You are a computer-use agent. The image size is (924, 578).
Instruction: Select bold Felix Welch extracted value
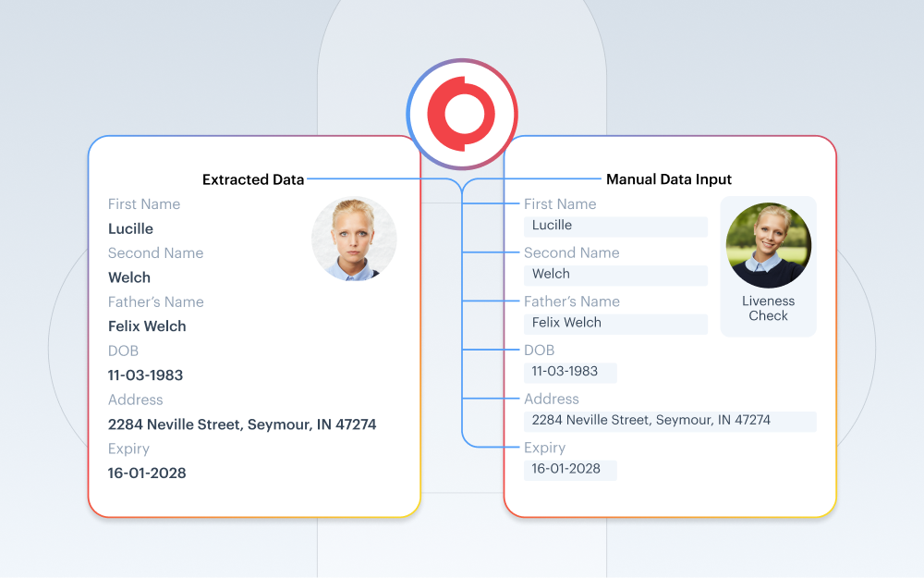pyautogui.click(x=147, y=326)
